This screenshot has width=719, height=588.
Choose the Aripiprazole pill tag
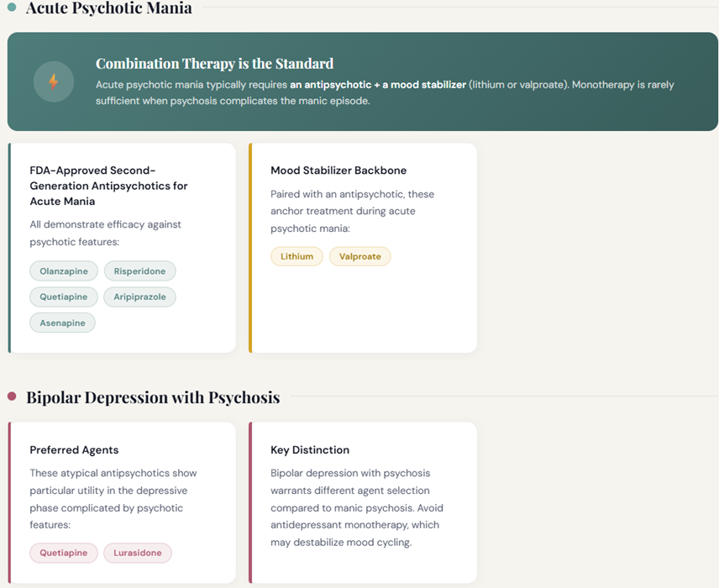coord(139,297)
